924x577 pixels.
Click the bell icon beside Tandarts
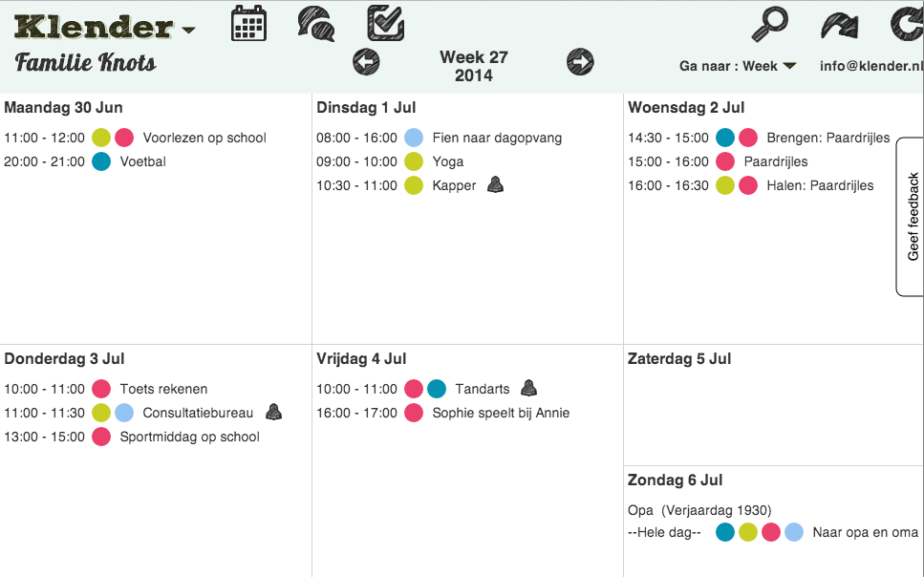[x=528, y=388]
